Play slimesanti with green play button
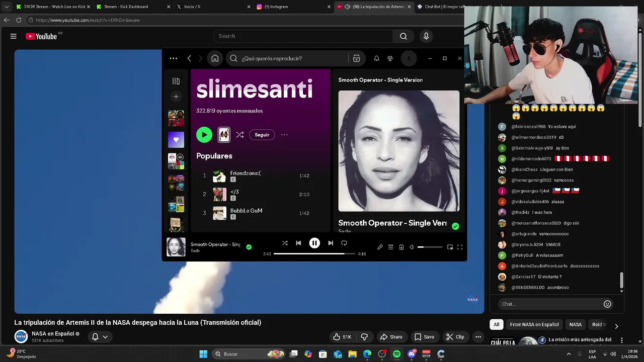Screen dimensions: 644x362 tap(204, 135)
